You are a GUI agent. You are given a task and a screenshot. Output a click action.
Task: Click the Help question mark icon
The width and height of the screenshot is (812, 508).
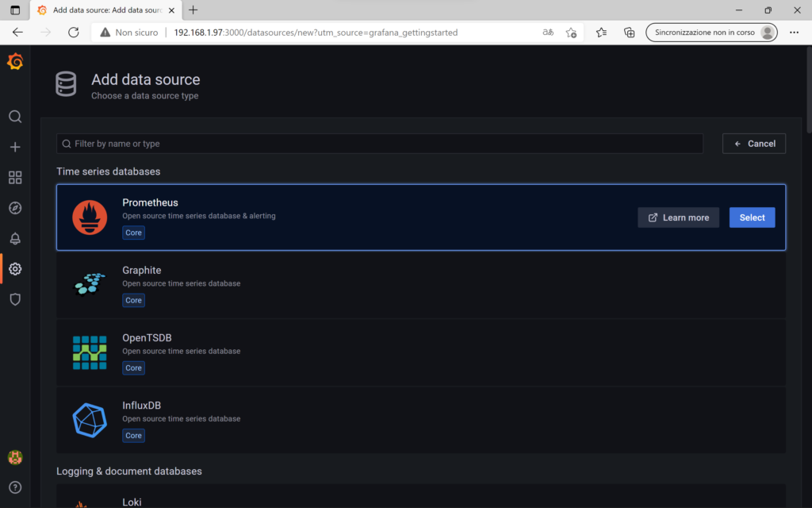15,487
